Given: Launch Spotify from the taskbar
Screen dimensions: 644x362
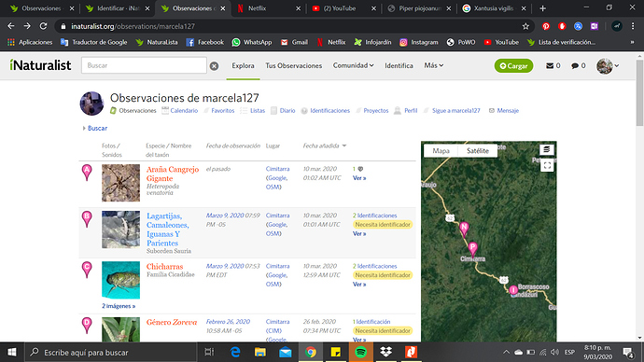Looking at the screenshot, I should pyautogui.click(x=360, y=352).
